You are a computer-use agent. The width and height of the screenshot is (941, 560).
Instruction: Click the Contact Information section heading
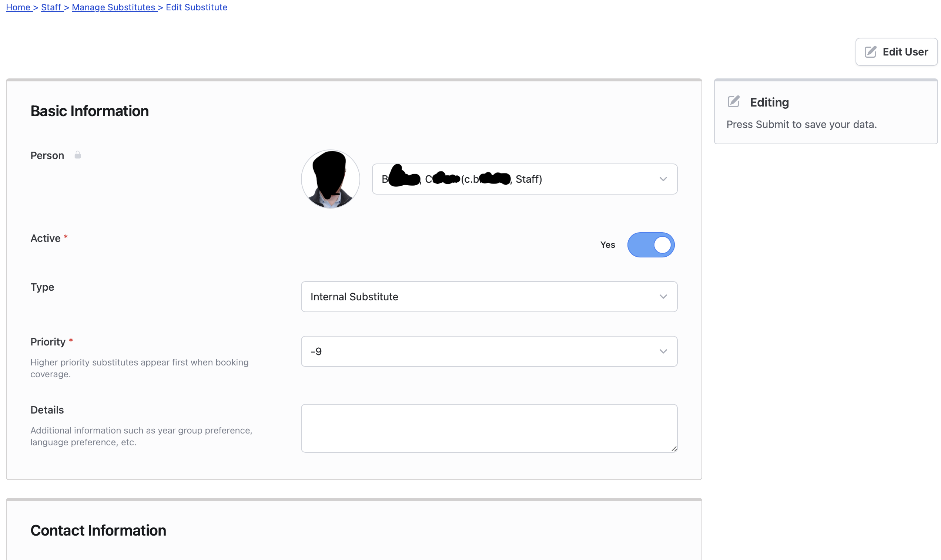coord(98,530)
